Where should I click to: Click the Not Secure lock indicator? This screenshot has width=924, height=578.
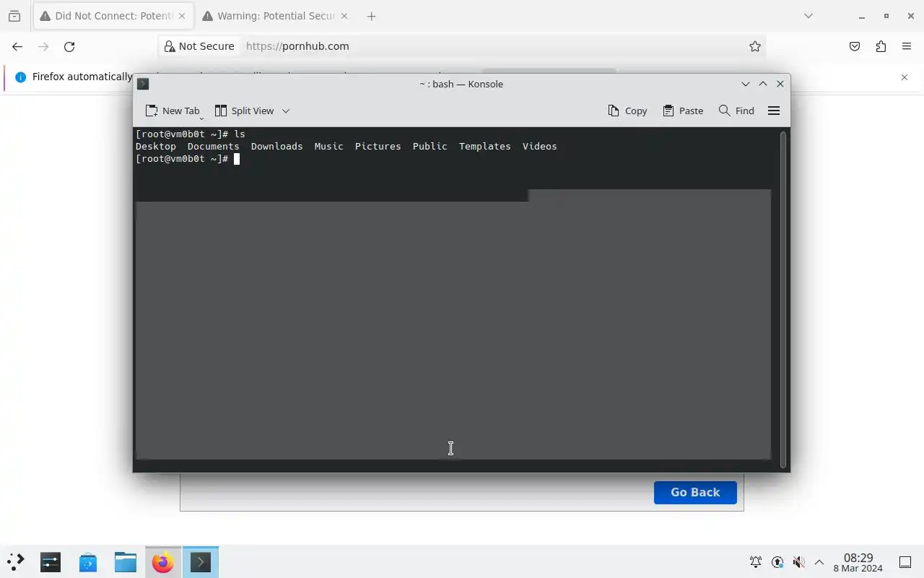(199, 46)
